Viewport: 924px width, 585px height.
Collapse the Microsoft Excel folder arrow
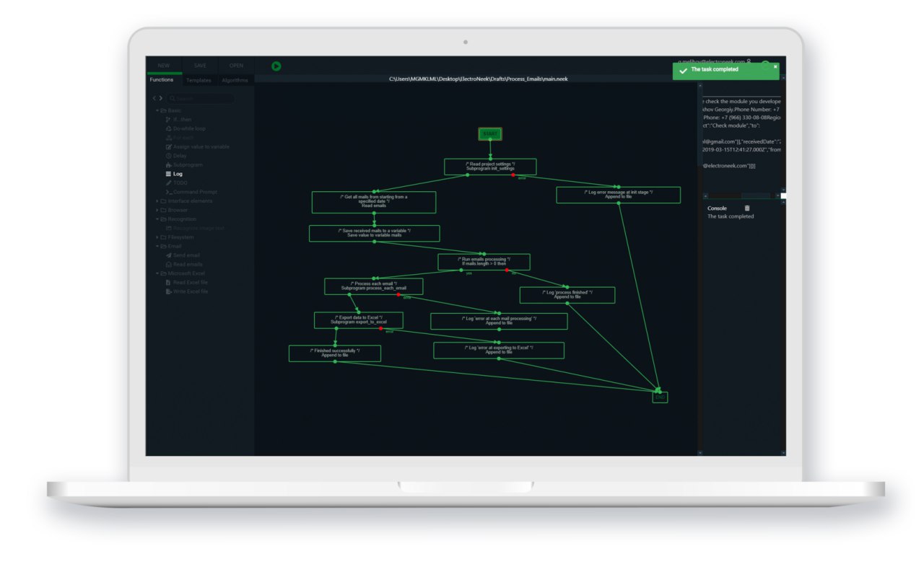(x=157, y=273)
